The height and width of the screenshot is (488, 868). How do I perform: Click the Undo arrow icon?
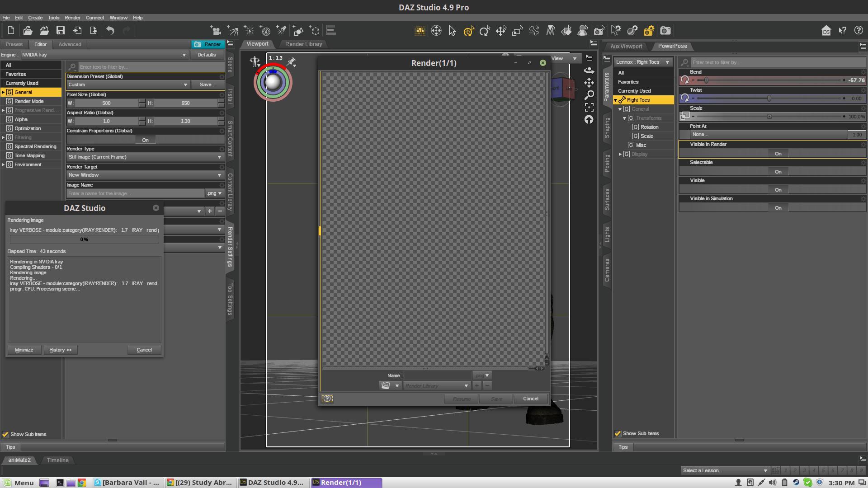coord(110,31)
